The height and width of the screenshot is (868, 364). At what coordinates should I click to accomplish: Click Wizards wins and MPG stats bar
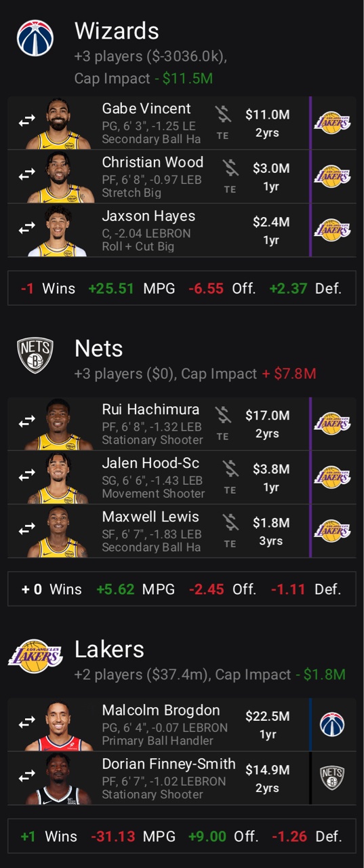[182, 288]
